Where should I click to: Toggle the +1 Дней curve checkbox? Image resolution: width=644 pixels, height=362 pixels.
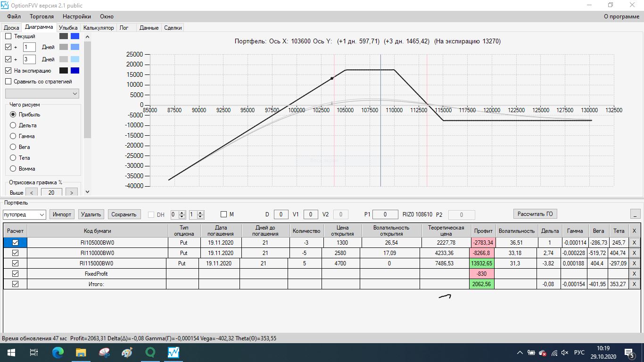(x=8, y=47)
